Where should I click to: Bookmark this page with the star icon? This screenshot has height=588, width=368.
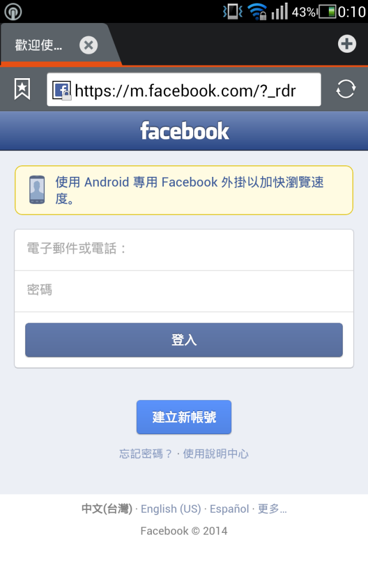tap(22, 89)
